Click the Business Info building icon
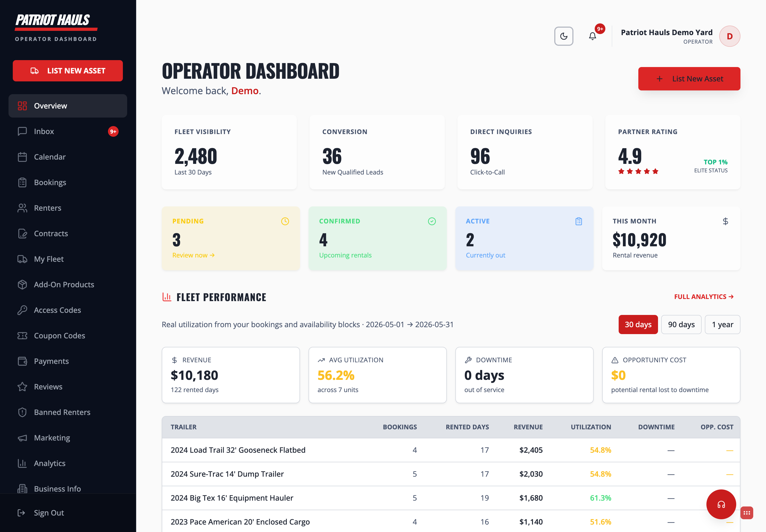Screen dimensions: 766x532 22,489
